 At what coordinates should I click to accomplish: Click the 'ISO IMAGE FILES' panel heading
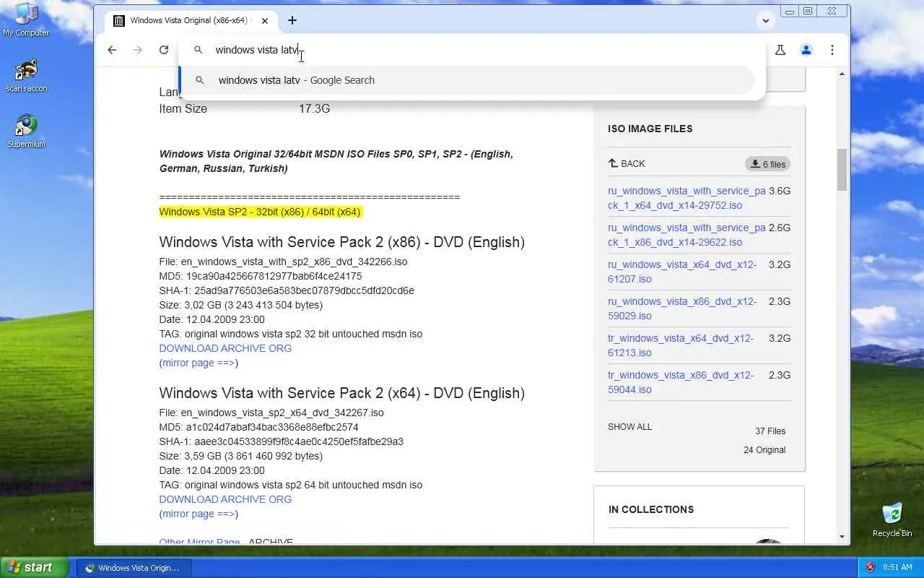(650, 129)
